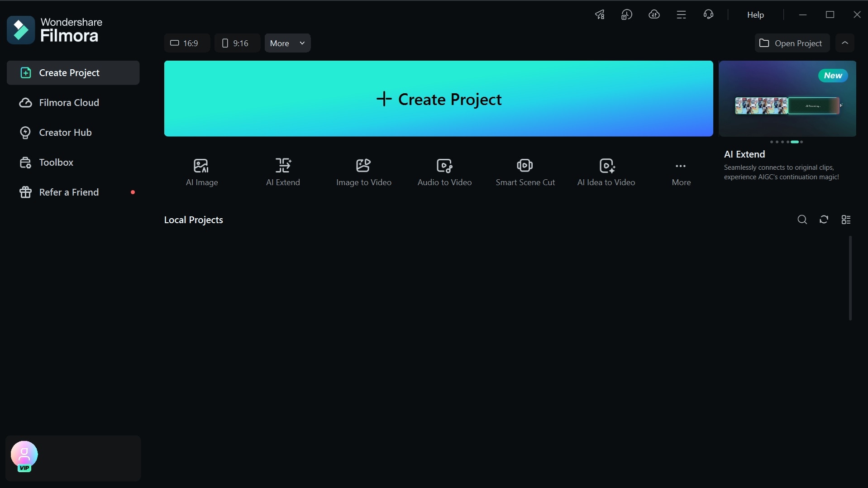Viewport: 868px width, 488px height.
Task: Select the 16:9 aspect ratio
Action: pos(187,43)
